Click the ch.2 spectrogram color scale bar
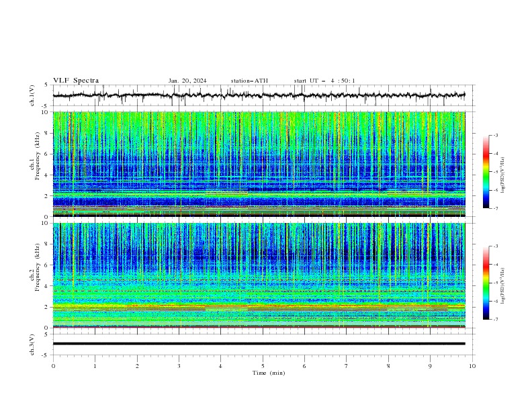The height and width of the screenshot is (411, 532). coord(486,283)
